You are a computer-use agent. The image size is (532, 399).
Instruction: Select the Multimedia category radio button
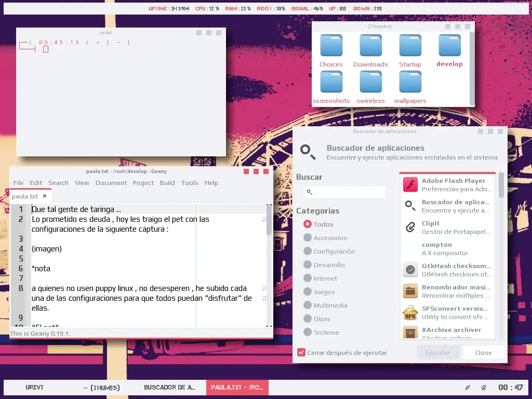click(309, 305)
